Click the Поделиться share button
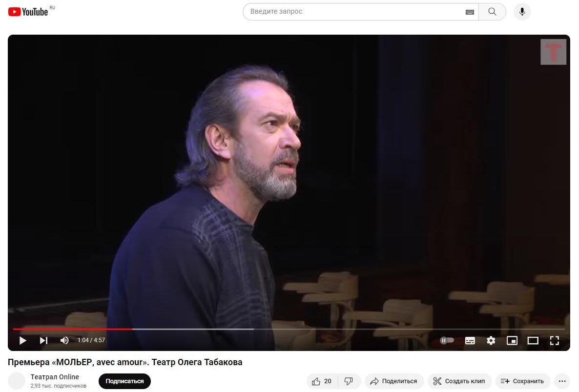The height and width of the screenshot is (392, 579). pos(394,381)
